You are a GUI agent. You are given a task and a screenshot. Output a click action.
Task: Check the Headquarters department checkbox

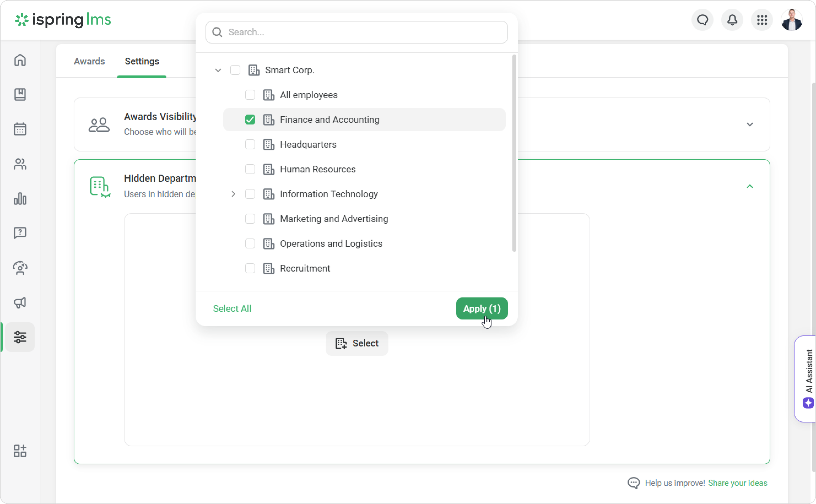click(250, 144)
